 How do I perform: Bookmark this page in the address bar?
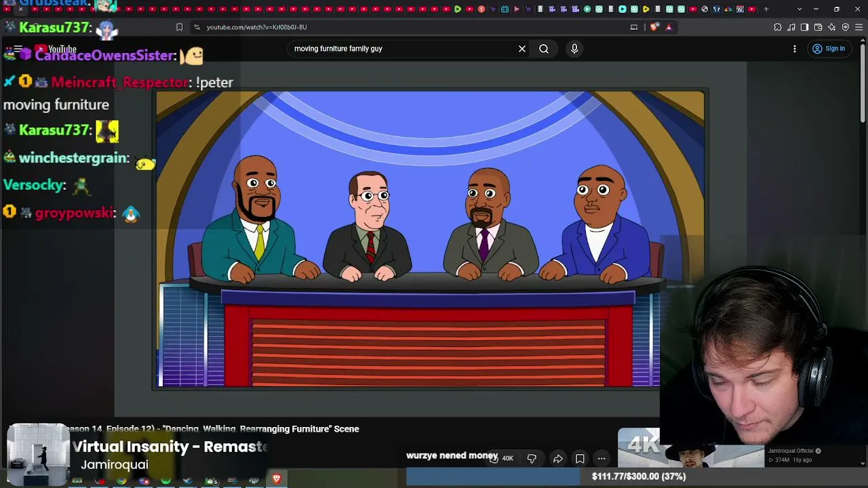coord(179,27)
